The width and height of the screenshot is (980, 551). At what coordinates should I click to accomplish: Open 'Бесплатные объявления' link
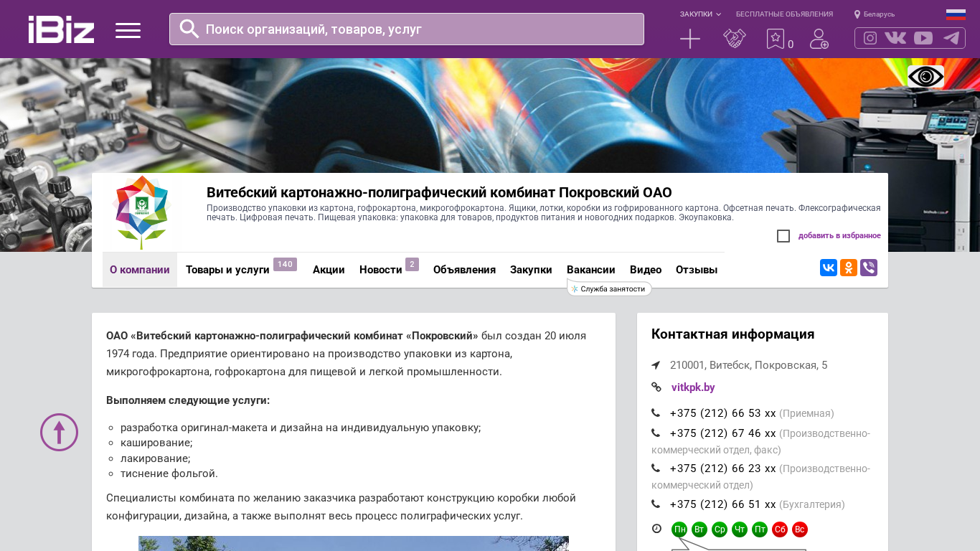click(x=784, y=14)
